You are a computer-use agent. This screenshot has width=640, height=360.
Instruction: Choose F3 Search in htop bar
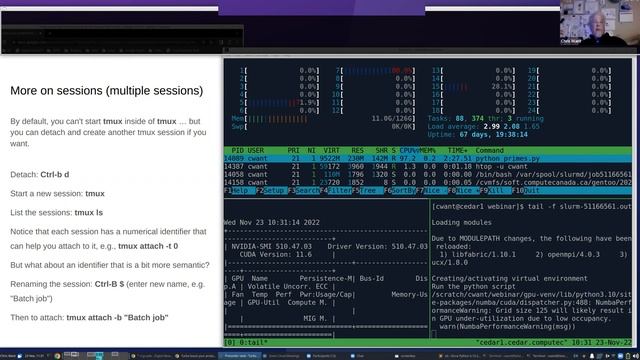point(304,191)
